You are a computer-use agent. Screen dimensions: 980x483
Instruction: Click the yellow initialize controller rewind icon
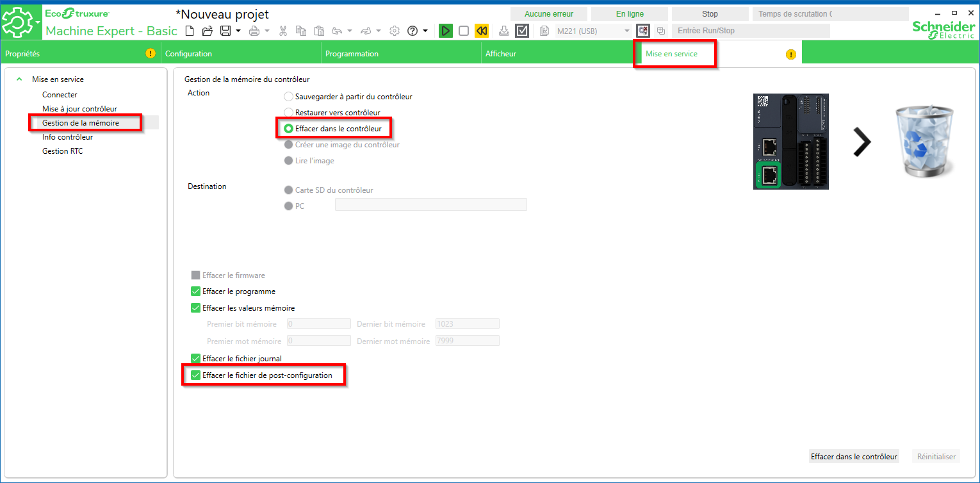click(482, 31)
